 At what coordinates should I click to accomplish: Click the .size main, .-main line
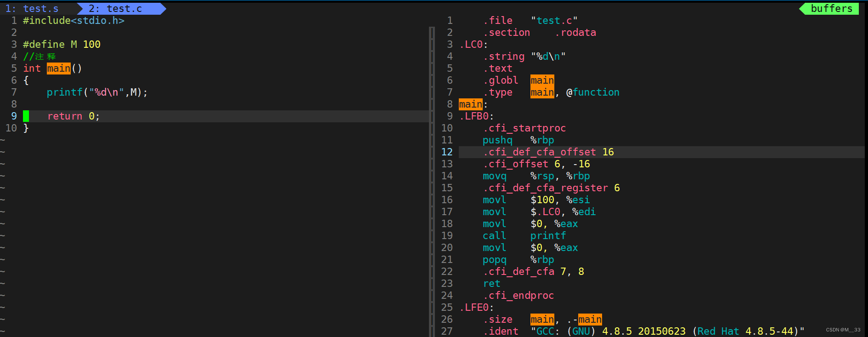pos(542,320)
